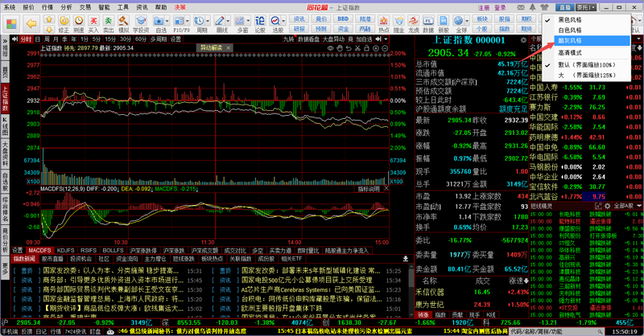The image size is (644, 336).
Task: Select the 画线 pencil tool
Action: [219, 21]
